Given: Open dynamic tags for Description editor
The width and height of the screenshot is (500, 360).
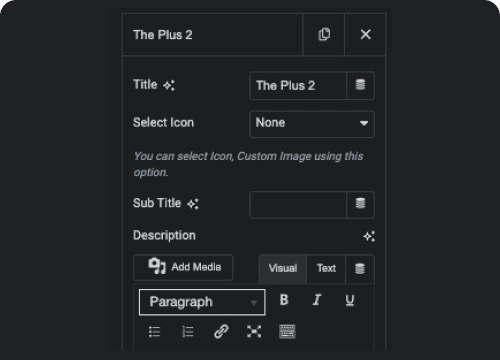Looking at the screenshot, I should 360,269.
